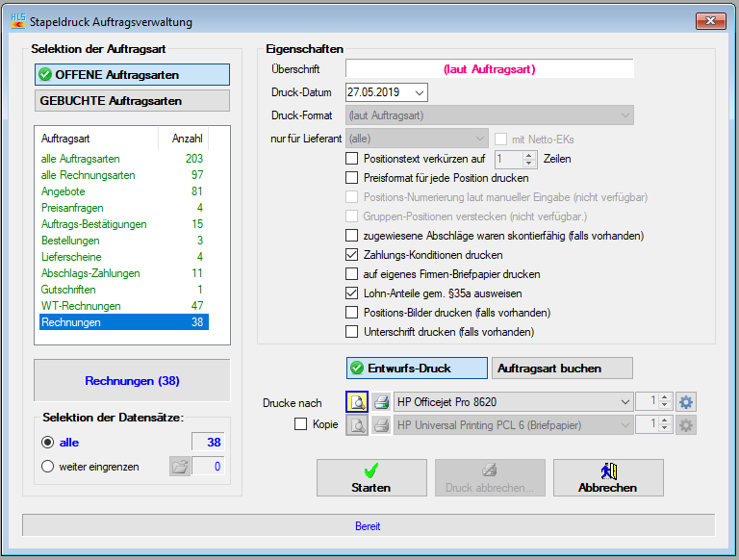Click the Auftragsart buchen button
Image resolution: width=739 pixels, height=560 pixels.
coord(562,368)
